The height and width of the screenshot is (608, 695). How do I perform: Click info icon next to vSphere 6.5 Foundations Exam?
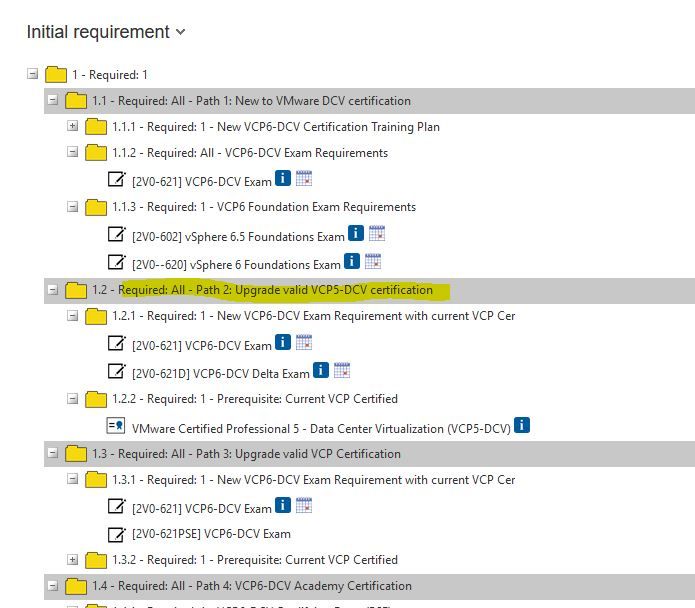(356, 234)
